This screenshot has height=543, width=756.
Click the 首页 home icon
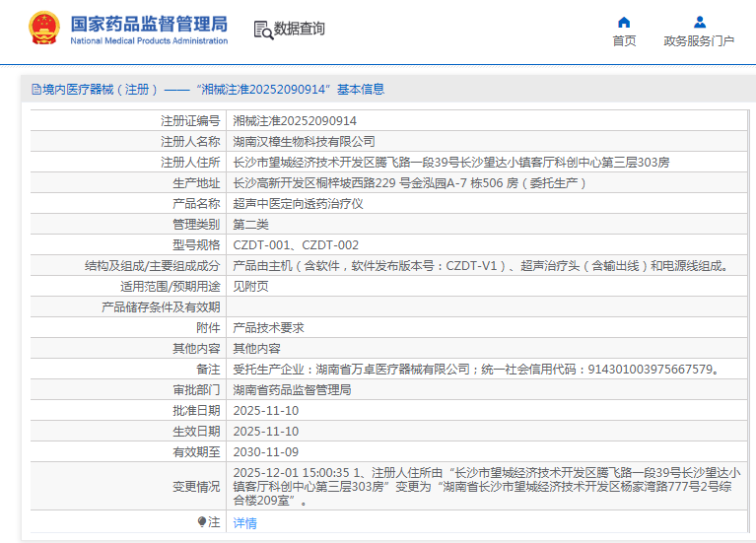click(624, 23)
